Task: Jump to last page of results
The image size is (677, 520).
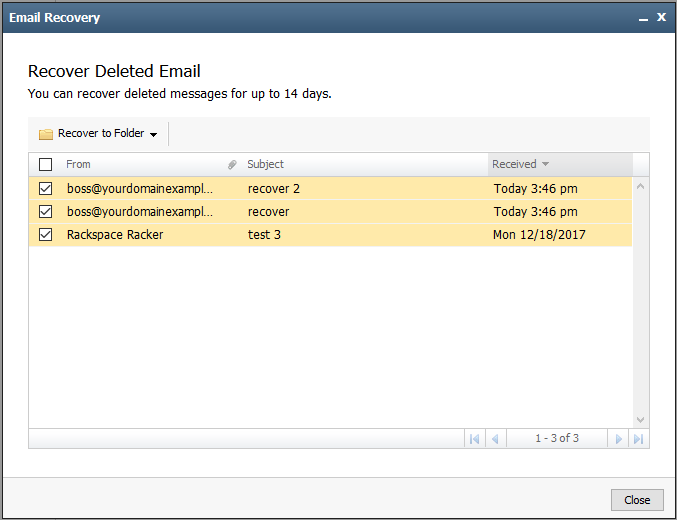Action: pos(639,439)
